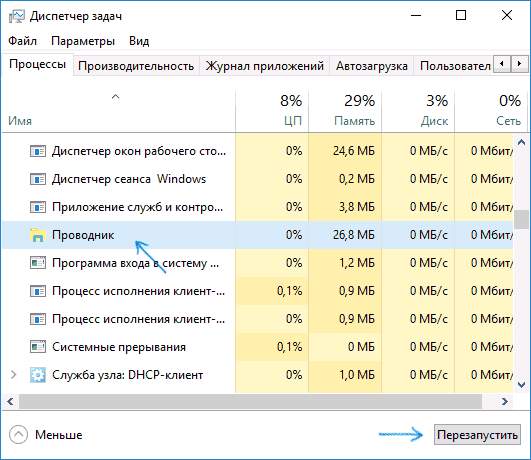
Task: Select the Программа входа в систему row
Action: coord(257,263)
